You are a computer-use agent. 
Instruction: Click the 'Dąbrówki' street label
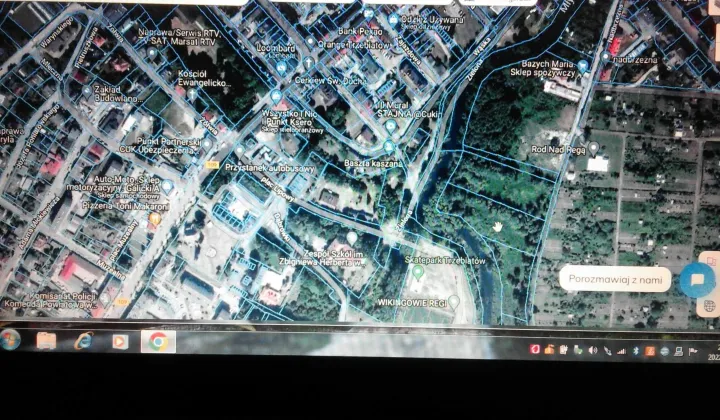click(x=282, y=227)
